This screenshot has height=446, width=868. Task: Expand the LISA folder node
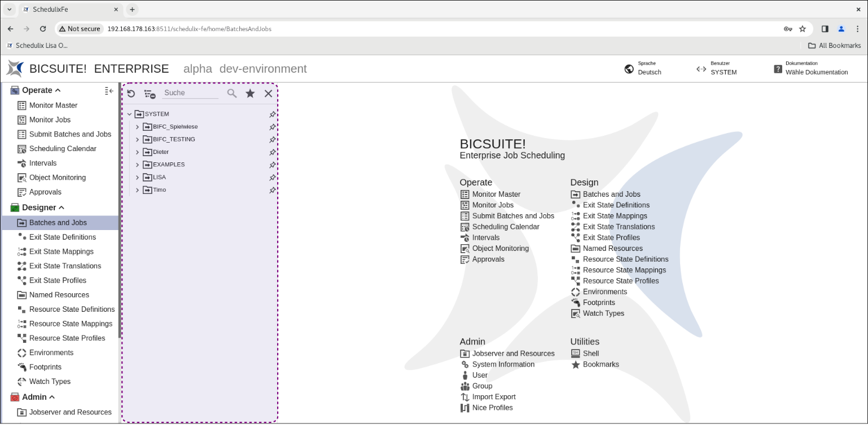point(137,178)
